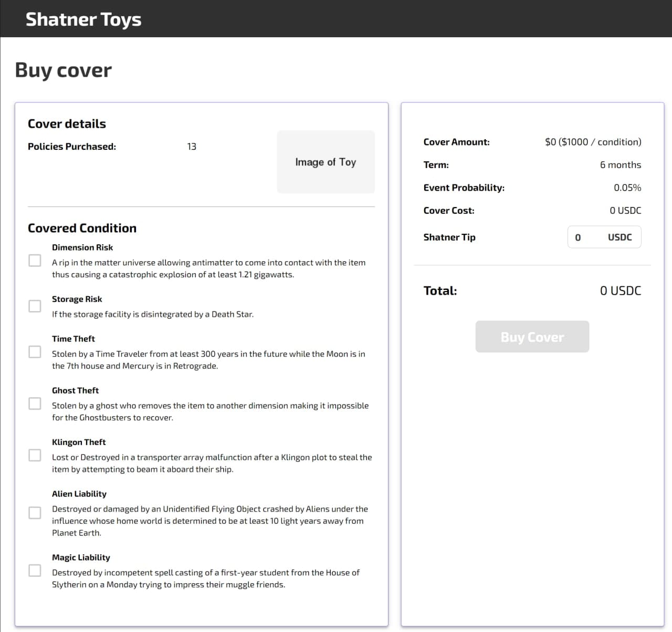Click the Covered Condition section heading
The height and width of the screenshot is (632, 672).
[x=82, y=228]
